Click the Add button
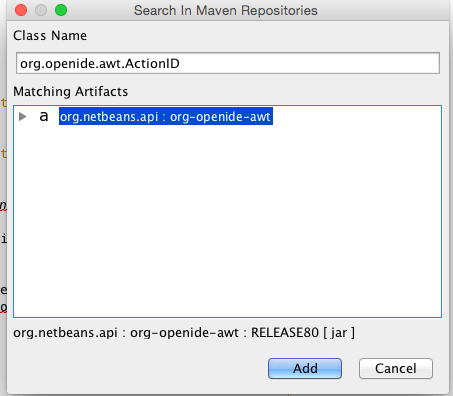Image resolution: width=453 pixels, height=396 pixels. click(305, 368)
